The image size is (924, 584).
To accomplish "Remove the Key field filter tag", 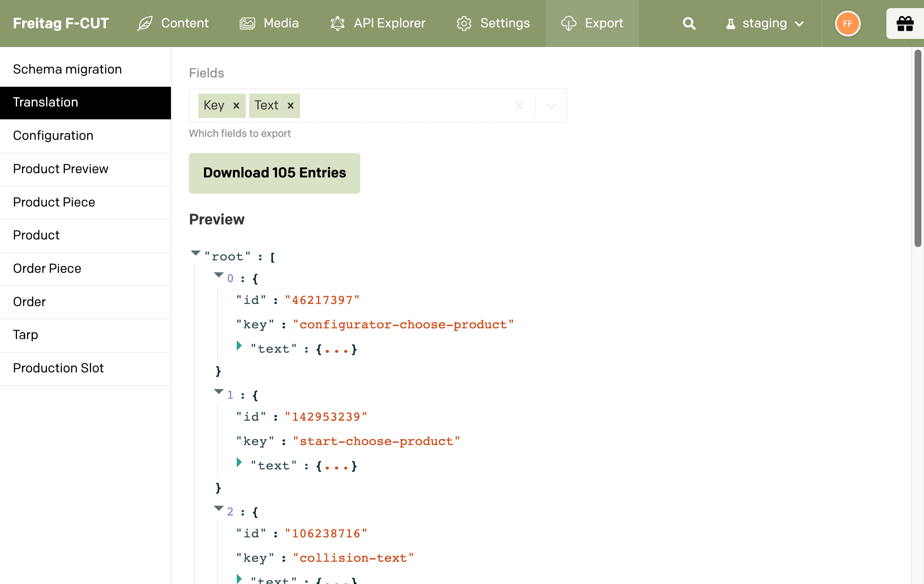I will click(237, 106).
